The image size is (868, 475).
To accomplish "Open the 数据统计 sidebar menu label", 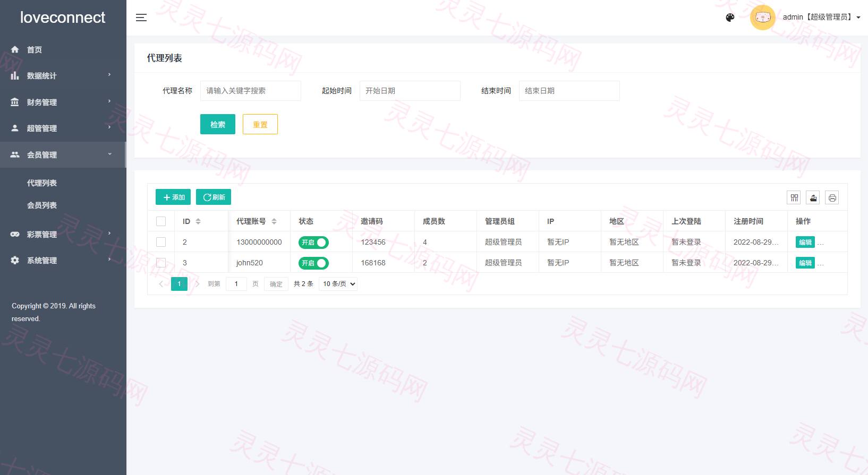I will click(42, 76).
